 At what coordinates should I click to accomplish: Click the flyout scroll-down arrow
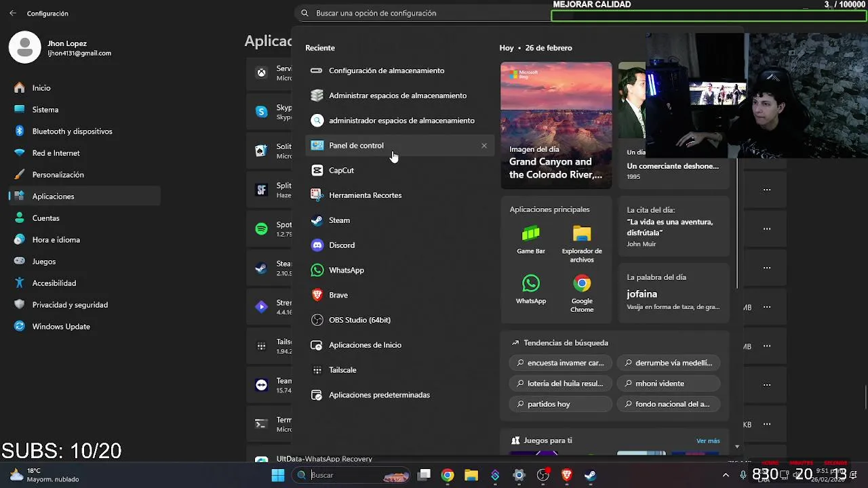(x=737, y=447)
